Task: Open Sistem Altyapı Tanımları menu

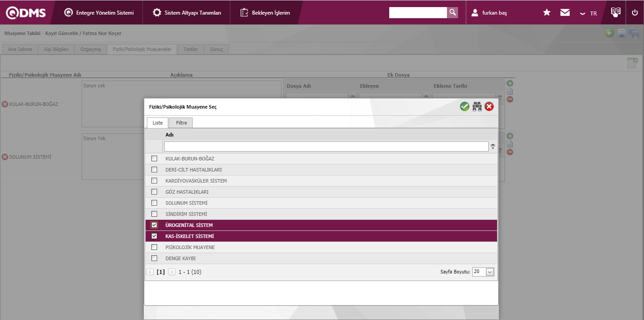Action: point(187,13)
